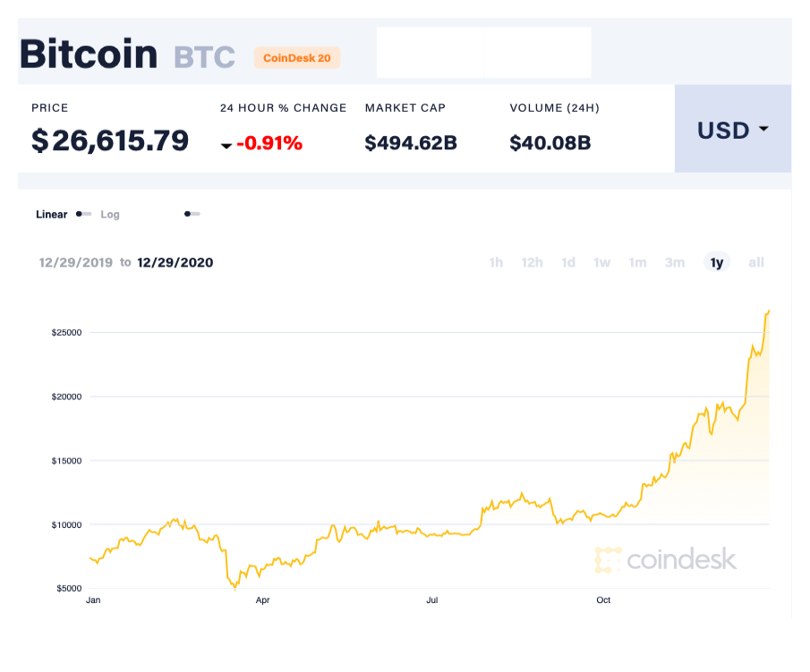Click the end date 12/29/2020
This screenshot has width=810, height=672.
click(175, 262)
